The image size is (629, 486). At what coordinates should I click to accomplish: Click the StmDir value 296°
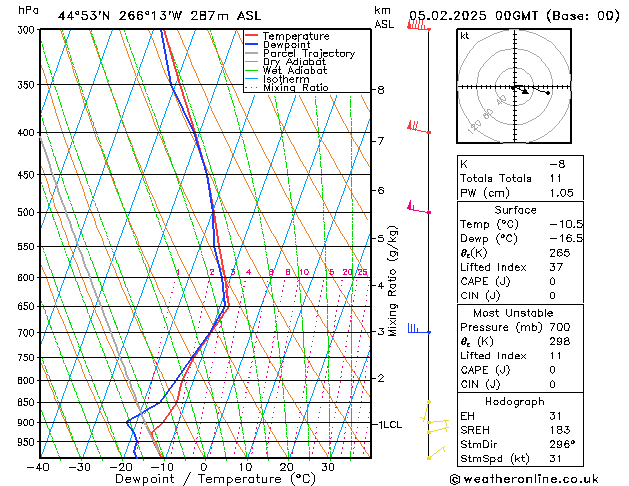coord(562,444)
